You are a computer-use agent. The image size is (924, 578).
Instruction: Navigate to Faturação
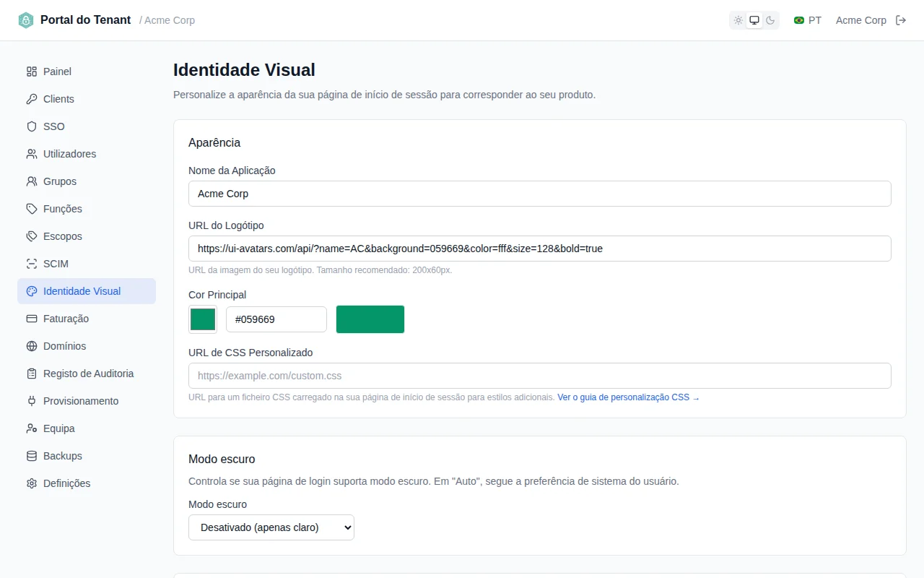coord(87,319)
